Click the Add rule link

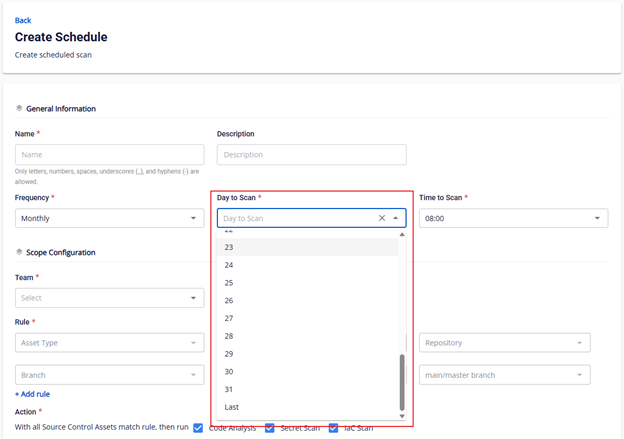point(32,394)
